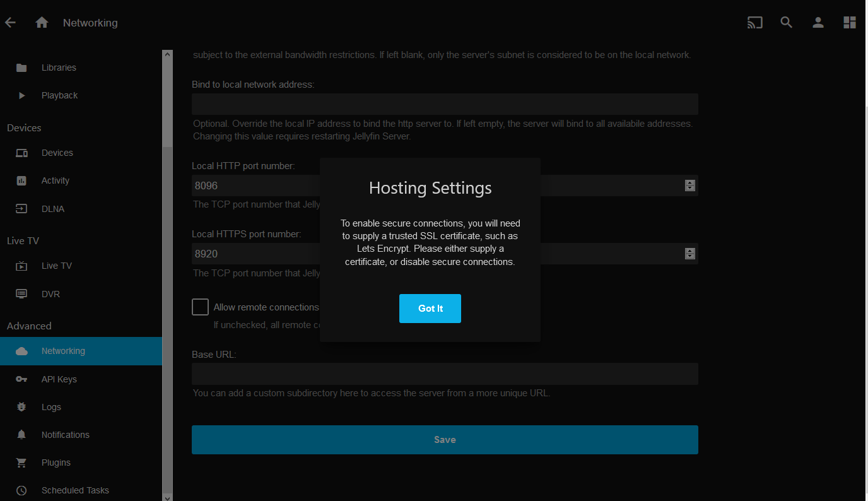Screen dimensions: 868x501
Task: Open the dashboard grid icon
Action: (849, 23)
